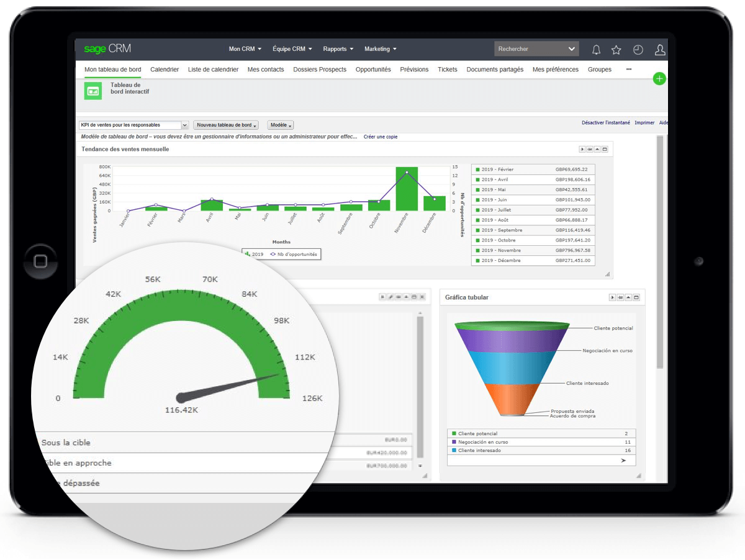Click green swatch for Cliente potencial
Image resolution: width=745 pixels, height=560 pixels.
[454, 433]
